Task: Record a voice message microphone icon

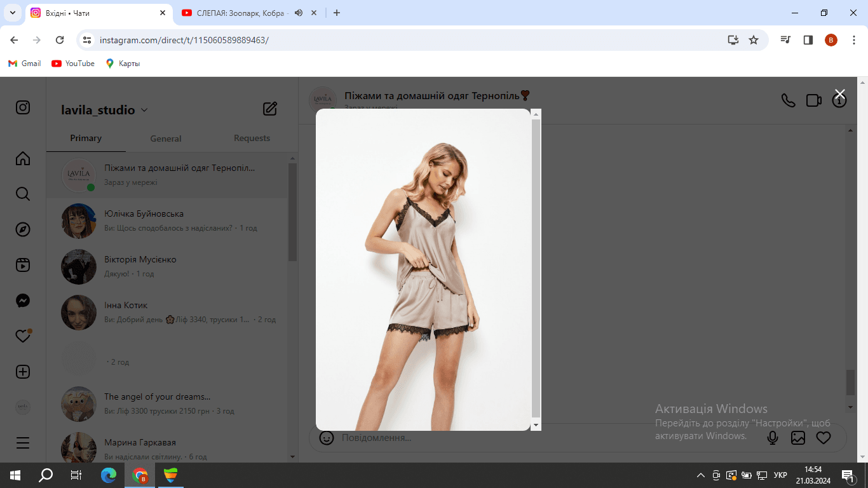Action: click(773, 438)
